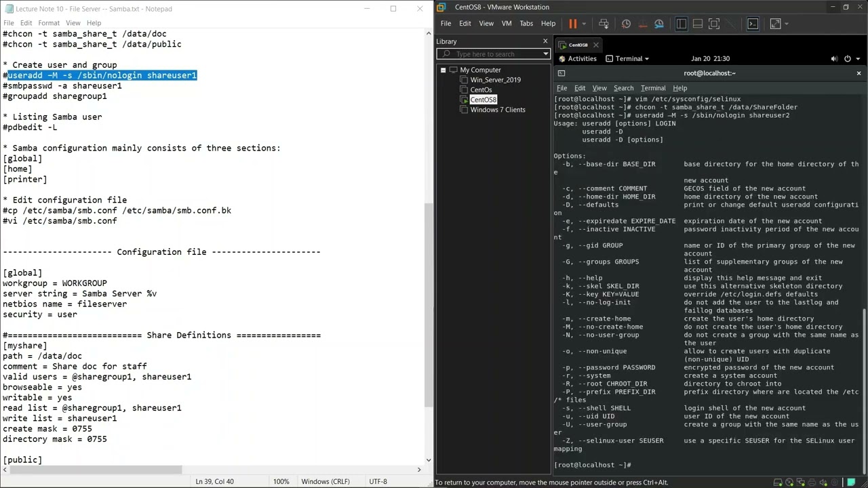The width and height of the screenshot is (868, 488).
Task: Click the Notepad scroll right arrow
Action: [x=418, y=470]
